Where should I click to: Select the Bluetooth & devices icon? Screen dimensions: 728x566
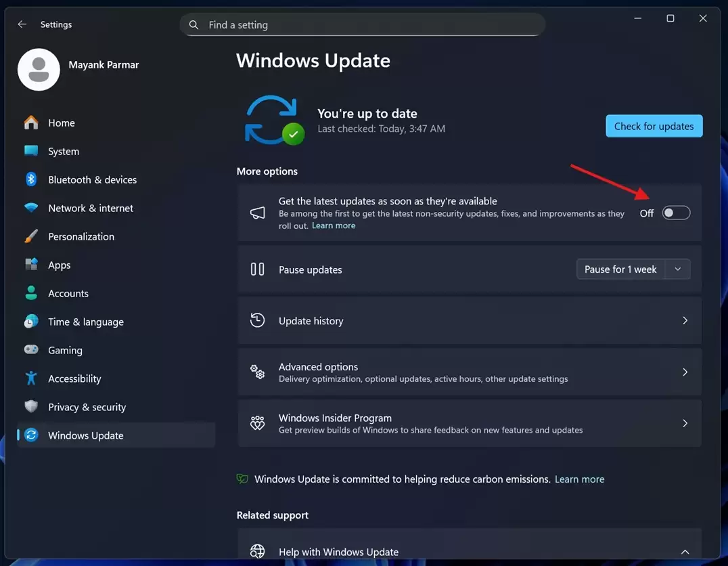[31, 179]
